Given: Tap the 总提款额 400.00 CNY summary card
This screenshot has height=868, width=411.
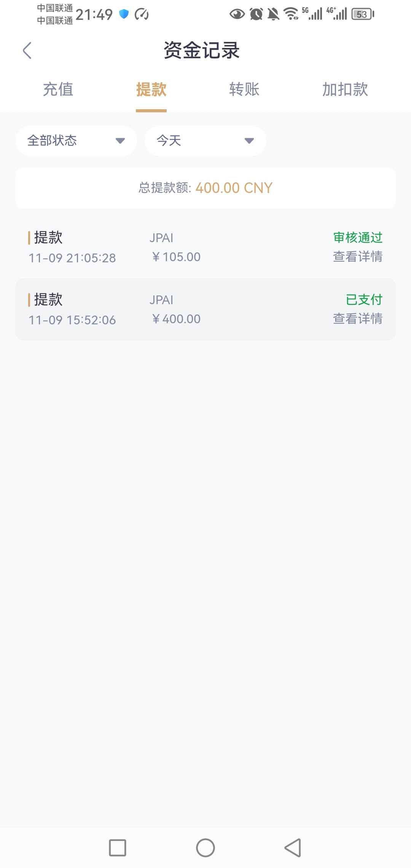Looking at the screenshot, I should click(x=205, y=188).
